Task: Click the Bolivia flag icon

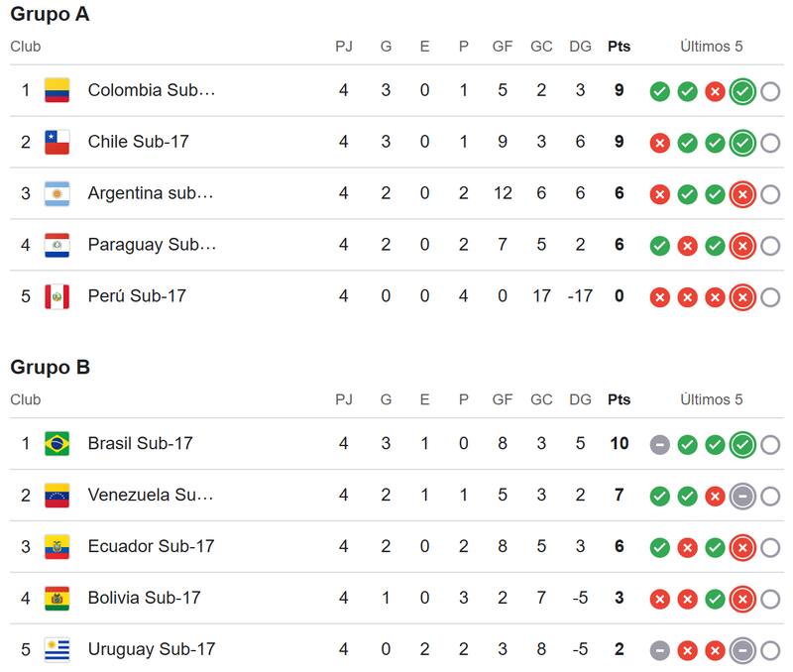Action: tap(57, 598)
